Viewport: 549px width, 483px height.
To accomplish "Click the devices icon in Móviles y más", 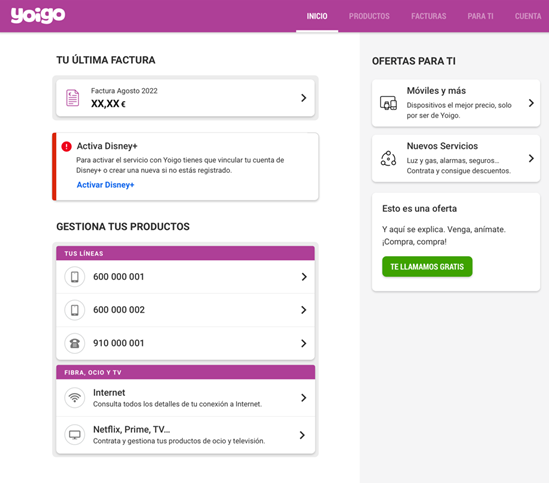I will click(388, 103).
